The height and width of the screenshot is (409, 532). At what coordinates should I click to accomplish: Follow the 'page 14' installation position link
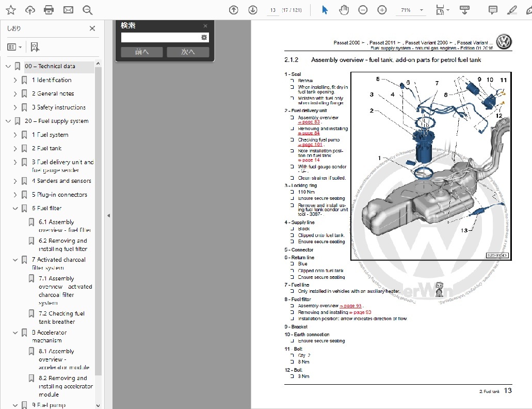[309, 160]
